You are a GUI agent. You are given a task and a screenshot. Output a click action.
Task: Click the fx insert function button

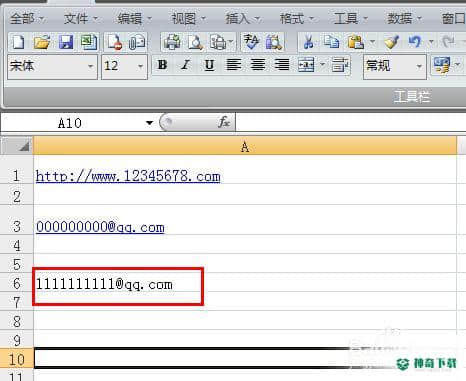(x=224, y=122)
